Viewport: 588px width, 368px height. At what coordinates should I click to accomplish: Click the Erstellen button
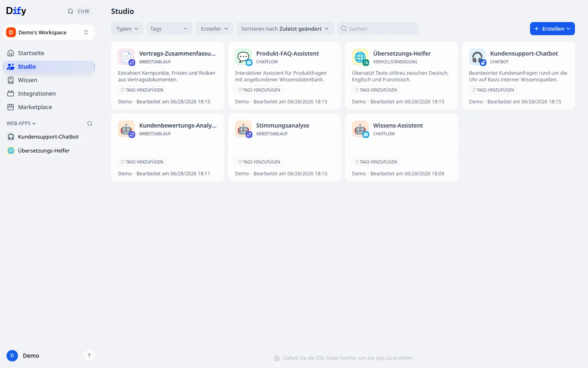click(x=552, y=29)
